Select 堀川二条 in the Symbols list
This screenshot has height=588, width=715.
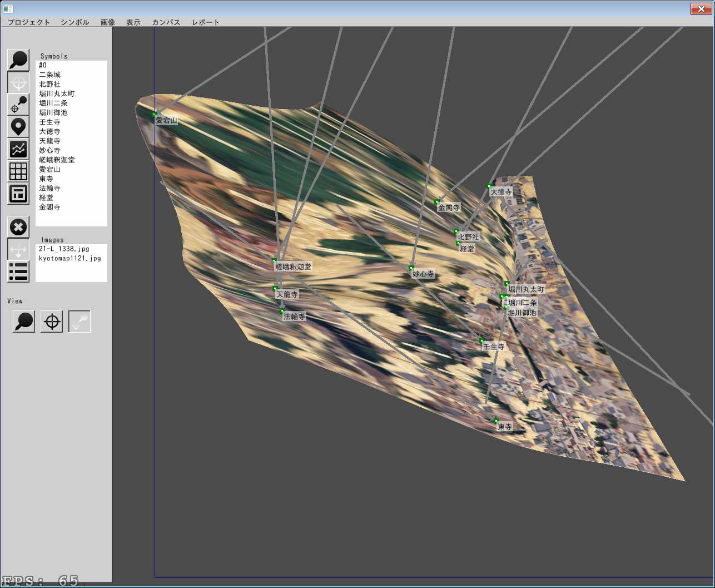[x=71, y=103]
